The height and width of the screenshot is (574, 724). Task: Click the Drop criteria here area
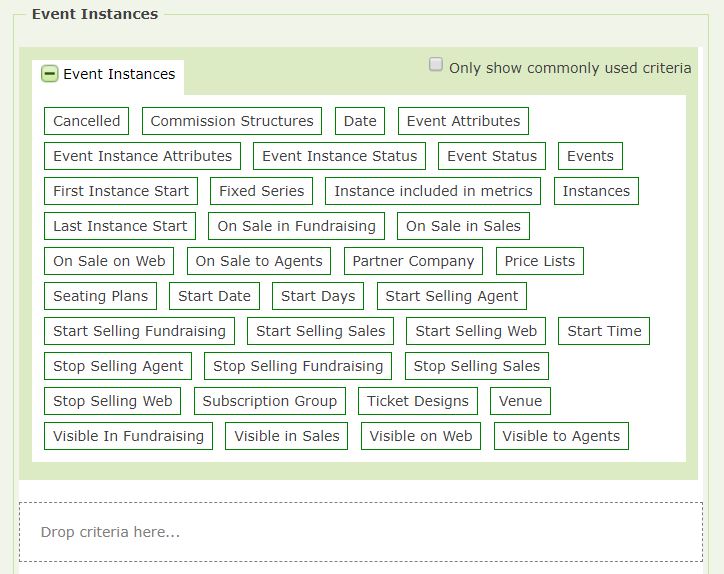[x=361, y=532]
